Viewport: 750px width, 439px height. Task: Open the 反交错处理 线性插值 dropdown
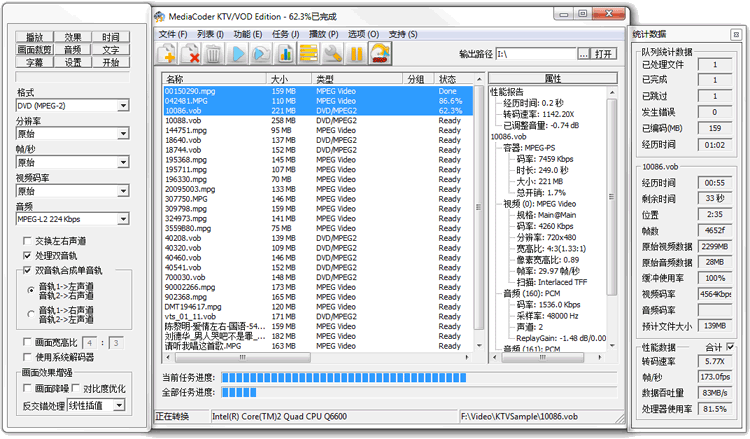click(x=119, y=406)
